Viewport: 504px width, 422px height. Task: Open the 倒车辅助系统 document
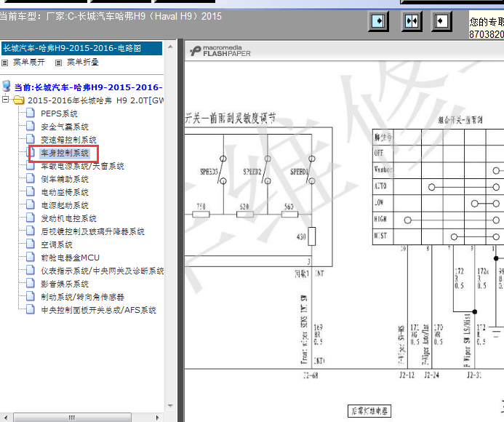(x=65, y=179)
